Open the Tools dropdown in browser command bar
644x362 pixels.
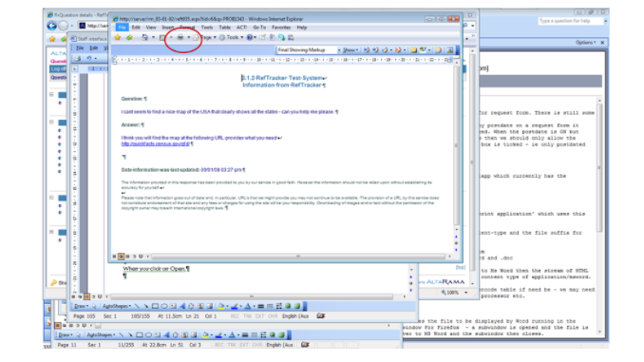click(x=231, y=37)
